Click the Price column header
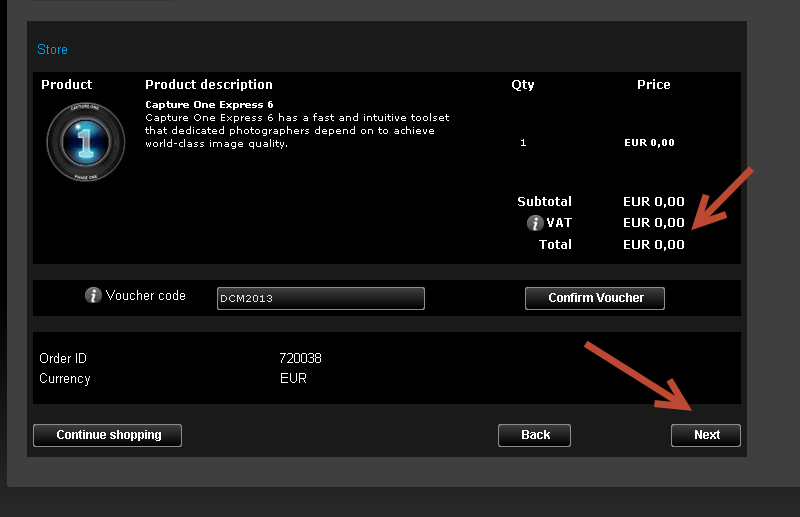Viewport: 800px width, 517px height. (654, 85)
